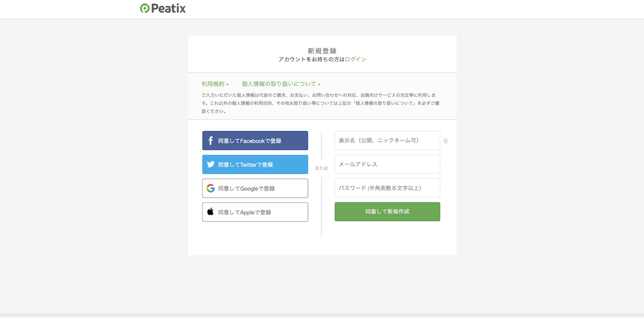
Task: Click into the メールアドレス field
Action: point(387,164)
